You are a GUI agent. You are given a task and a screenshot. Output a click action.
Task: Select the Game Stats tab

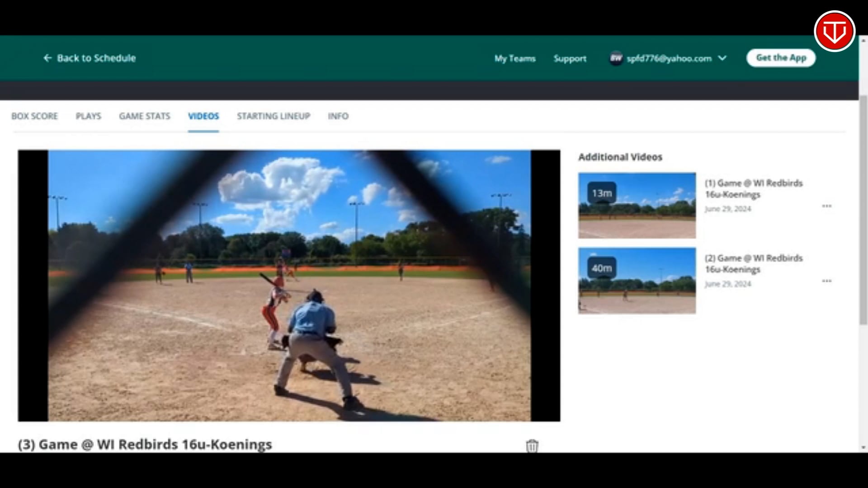(145, 116)
